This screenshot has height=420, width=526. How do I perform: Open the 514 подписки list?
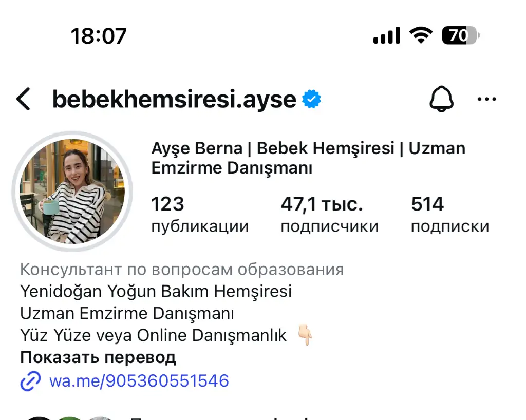click(x=450, y=214)
